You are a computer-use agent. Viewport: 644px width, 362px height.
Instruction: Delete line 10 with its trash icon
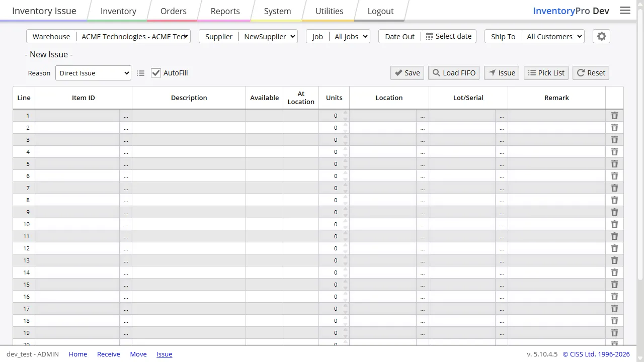(x=614, y=224)
